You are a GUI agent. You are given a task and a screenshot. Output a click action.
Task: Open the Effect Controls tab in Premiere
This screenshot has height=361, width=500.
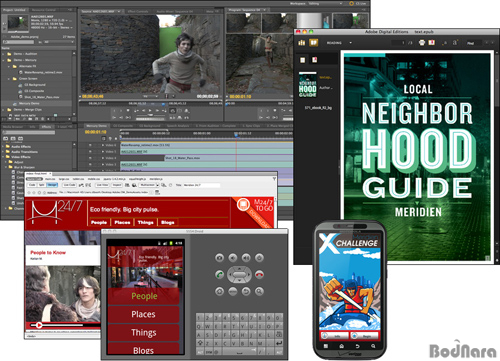138,11
